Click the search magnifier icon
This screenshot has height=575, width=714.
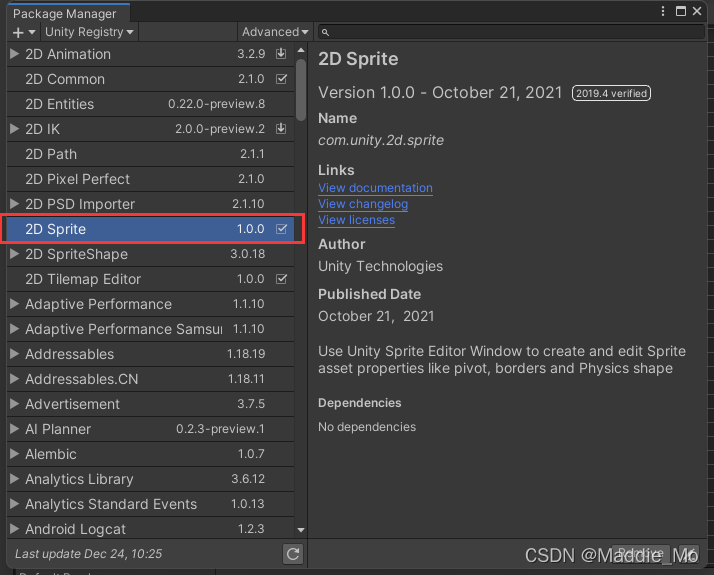point(325,32)
